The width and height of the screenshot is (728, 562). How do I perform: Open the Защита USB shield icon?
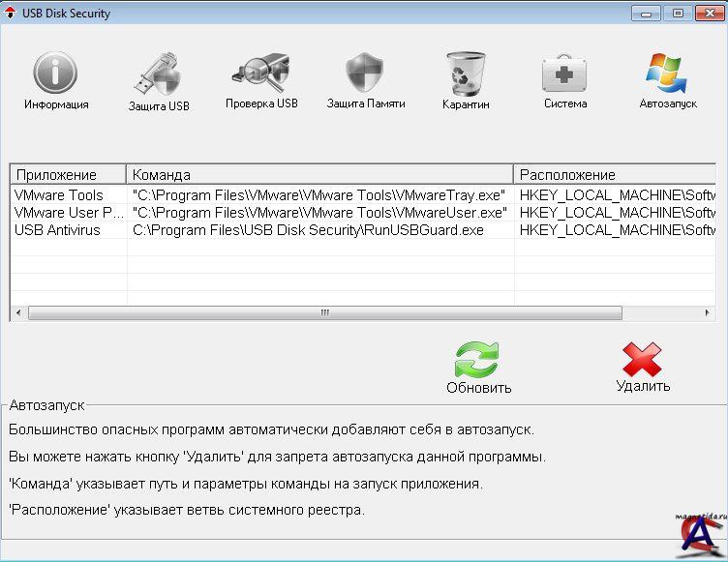[x=158, y=74]
